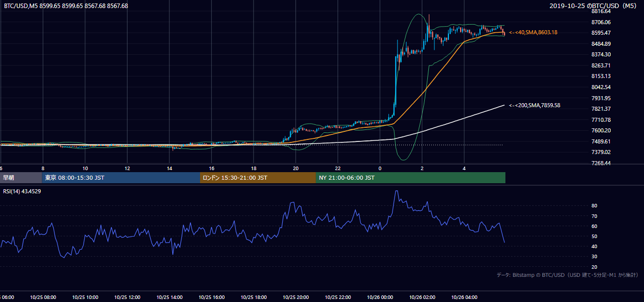
Task: Click the 10/25 10:00 date label
Action: [85, 297]
